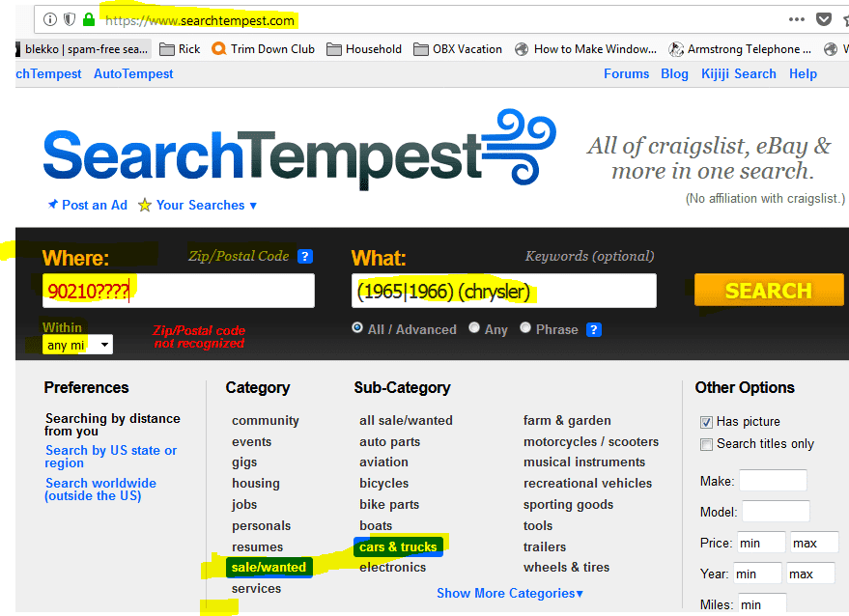
Task: Click the three-dot page actions icon
Action: click(796, 19)
